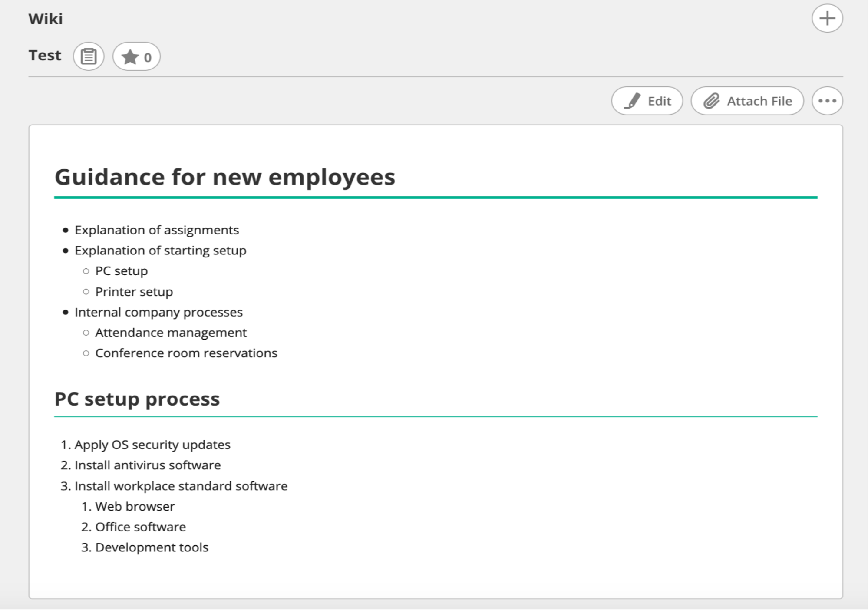
Task: Click Apply OS security updates step
Action: coord(152,445)
